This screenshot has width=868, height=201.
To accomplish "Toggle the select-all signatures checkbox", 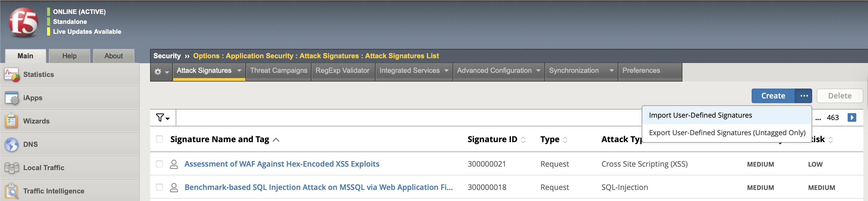I will coord(159,139).
